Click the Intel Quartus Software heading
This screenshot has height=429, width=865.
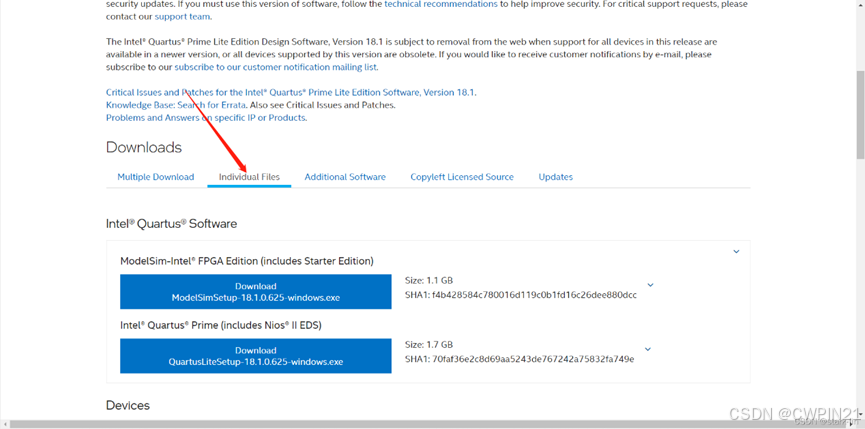[x=172, y=224]
